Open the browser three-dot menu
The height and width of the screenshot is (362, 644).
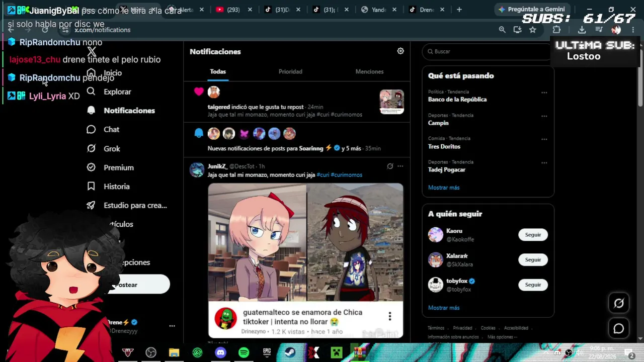pyautogui.click(x=633, y=30)
